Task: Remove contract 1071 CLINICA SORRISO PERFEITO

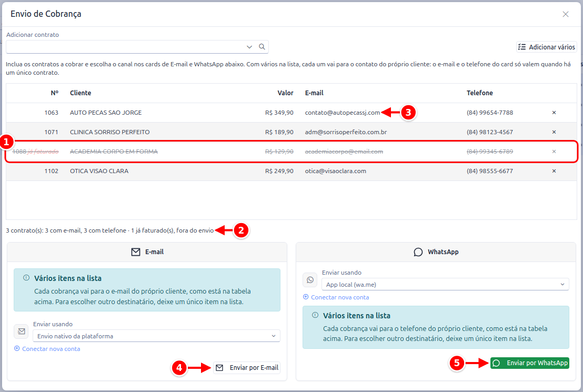Action: pos(554,132)
